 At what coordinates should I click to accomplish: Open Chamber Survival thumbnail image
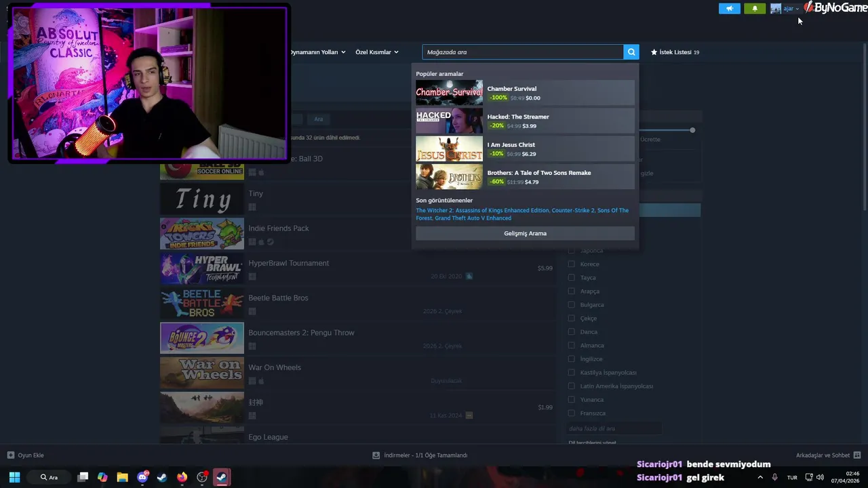[449, 93]
